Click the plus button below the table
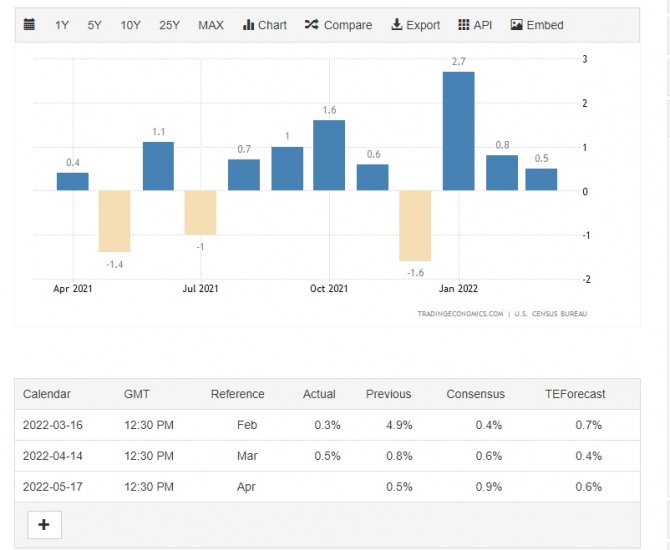670x550 pixels. [44, 524]
